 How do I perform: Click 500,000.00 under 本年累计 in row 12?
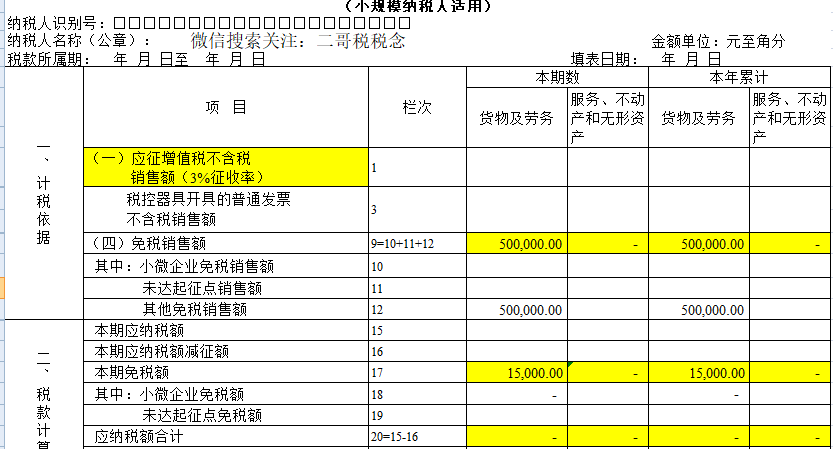pyautogui.click(x=699, y=310)
